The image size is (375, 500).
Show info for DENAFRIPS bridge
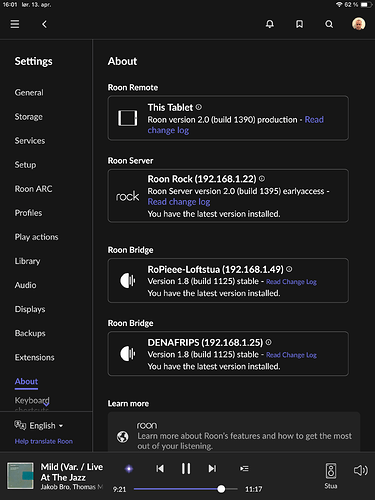269,342
